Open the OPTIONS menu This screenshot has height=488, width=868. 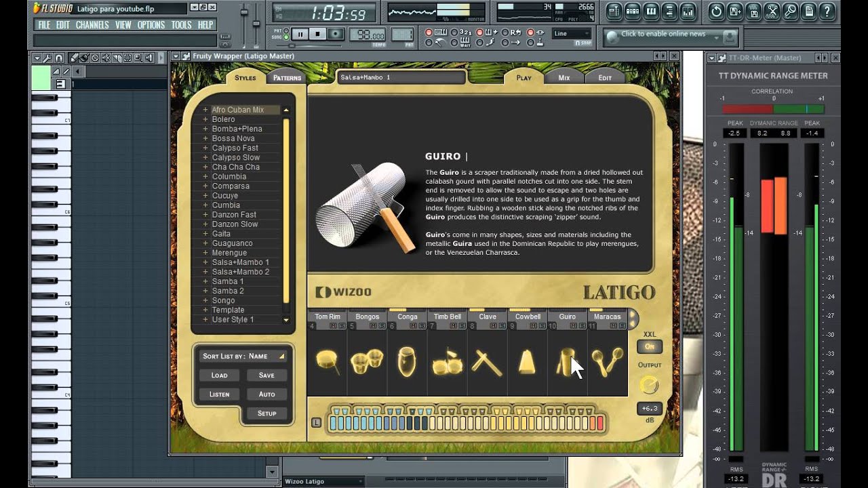click(151, 25)
